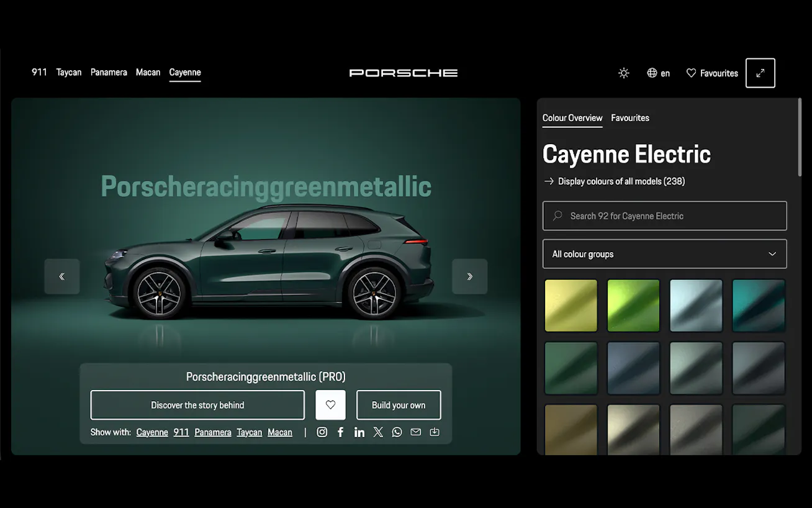Viewport: 812px width, 508px height.
Task: Click the colour panel's vertical scrollbar
Action: [x=800, y=137]
